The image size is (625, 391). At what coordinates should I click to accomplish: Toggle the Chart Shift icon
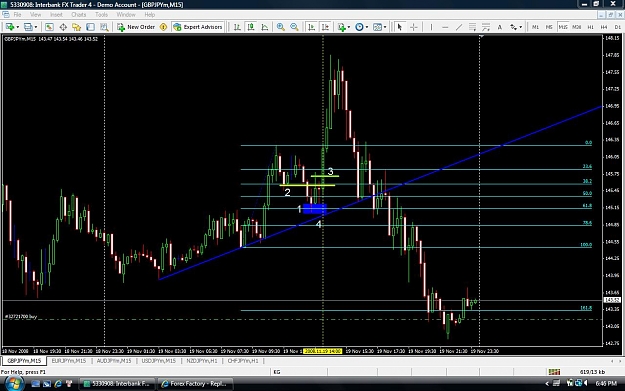(x=325, y=27)
